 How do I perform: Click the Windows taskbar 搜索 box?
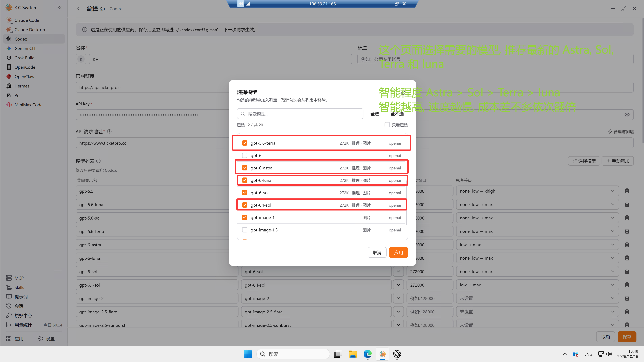(x=293, y=354)
